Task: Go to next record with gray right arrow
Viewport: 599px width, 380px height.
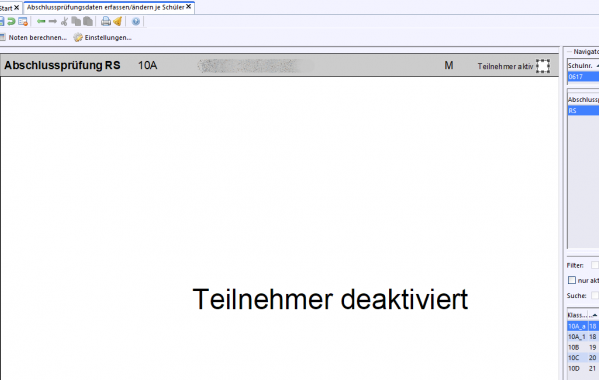Action: (53, 21)
